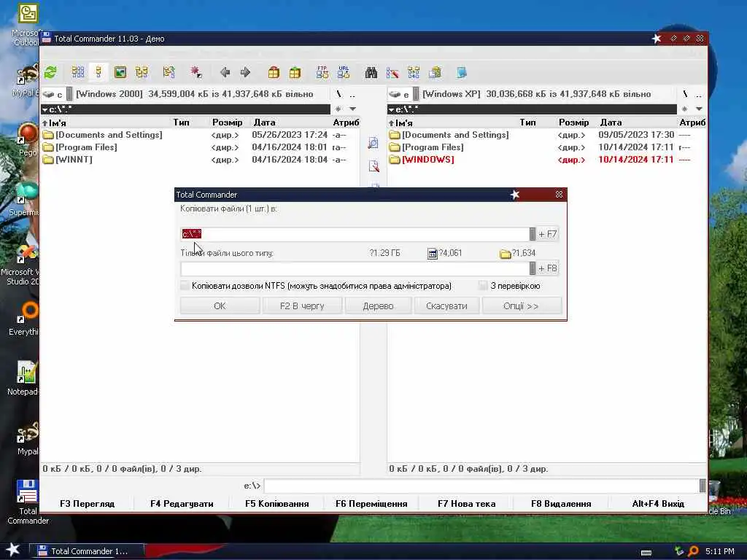Expand right panel e:\*.* path history

click(x=392, y=110)
